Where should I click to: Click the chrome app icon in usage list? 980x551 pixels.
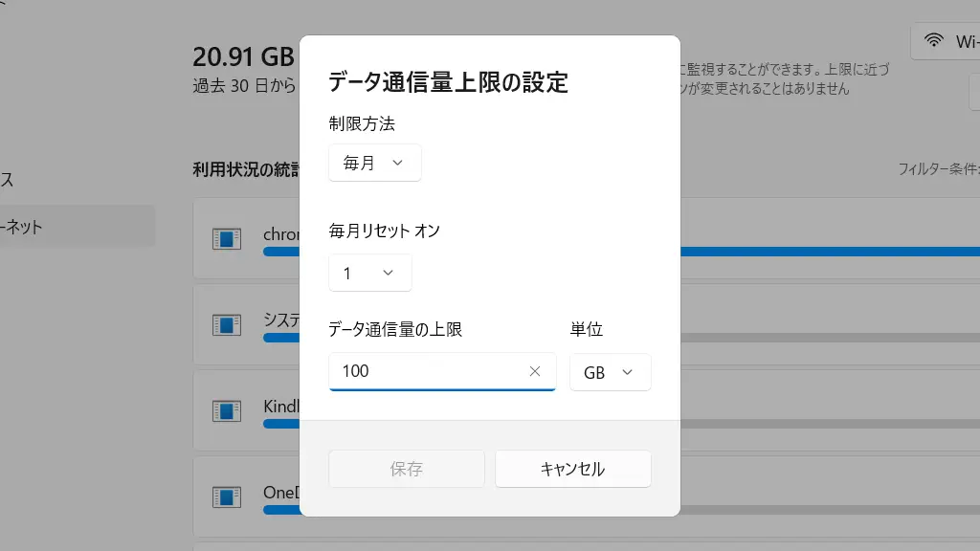226,238
